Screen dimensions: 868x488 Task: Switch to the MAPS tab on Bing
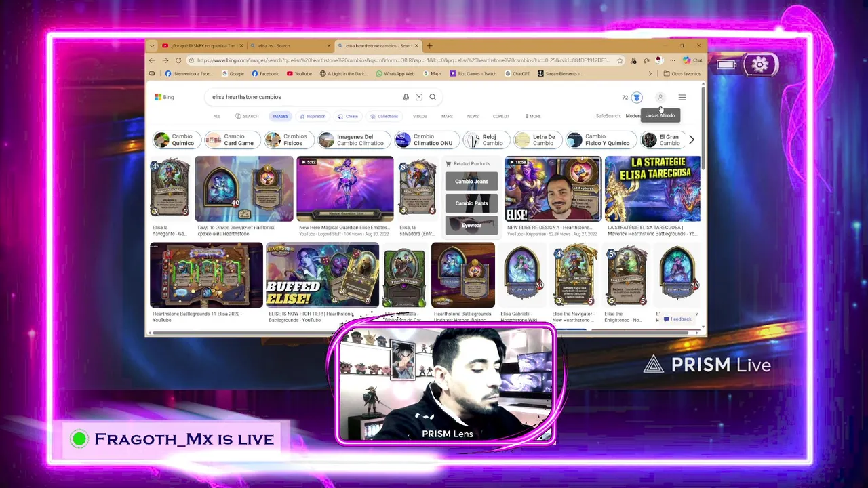pos(447,116)
